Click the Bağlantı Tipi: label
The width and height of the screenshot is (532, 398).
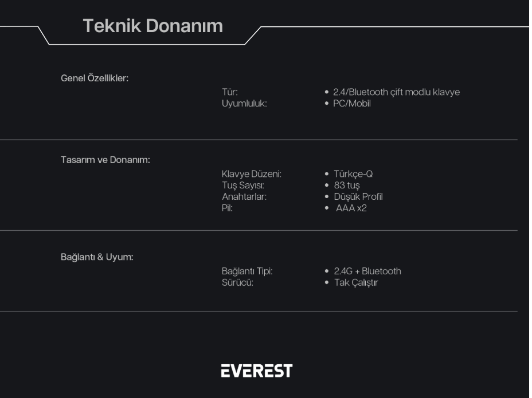click(247, 271)
